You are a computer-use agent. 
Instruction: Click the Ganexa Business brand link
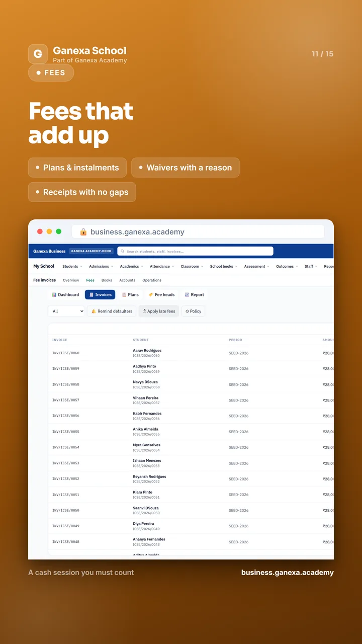[49, 251]
